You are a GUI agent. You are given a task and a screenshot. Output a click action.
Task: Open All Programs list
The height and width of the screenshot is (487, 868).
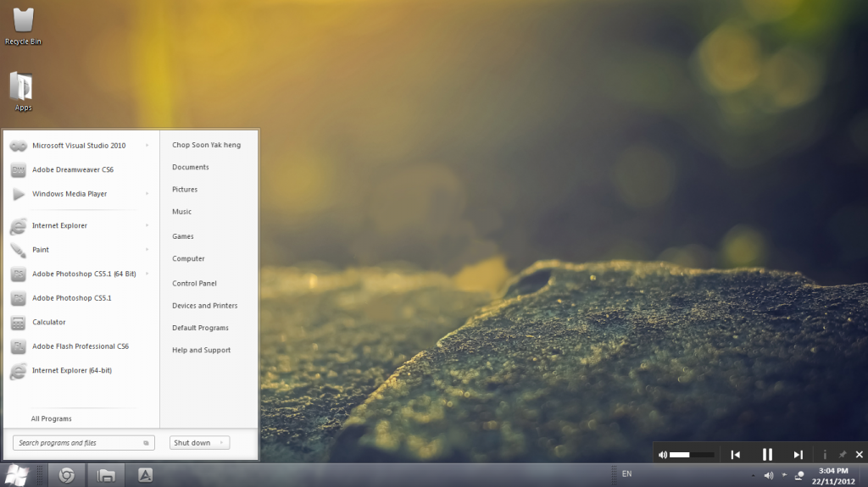pyautogui.click(x=51, y=419)
